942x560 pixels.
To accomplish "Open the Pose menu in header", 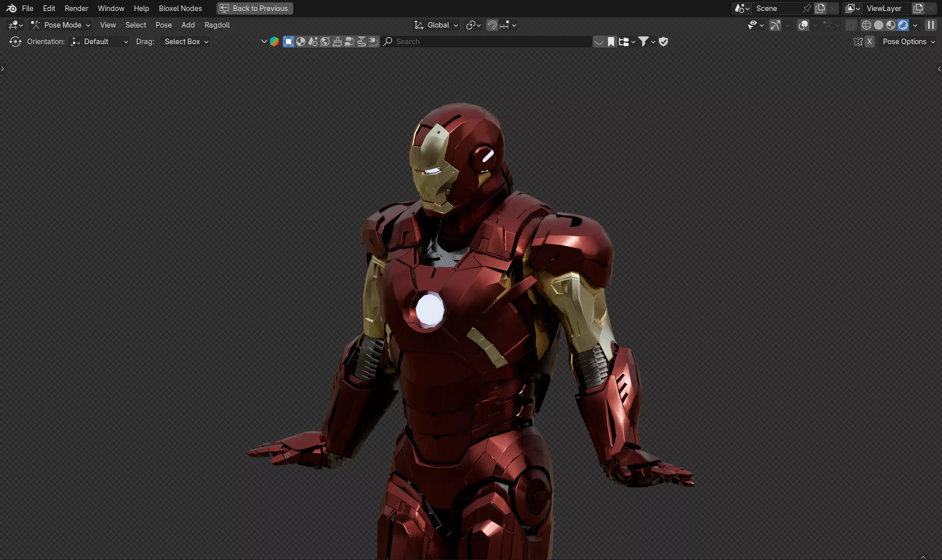I will pyautogui.click(x=163, y=25).
